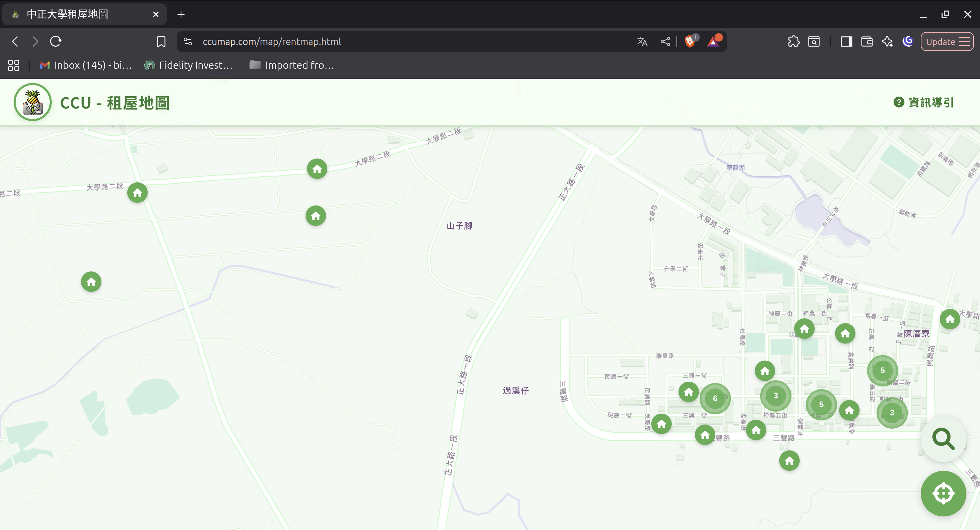
Task: Click the CCU pineapple logo
Action: click(x=32, y=102)
